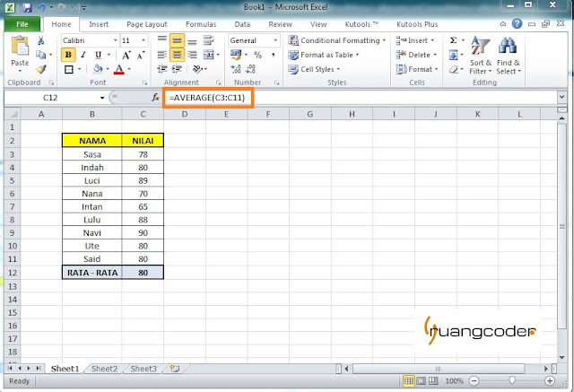Switch to Sheet2 tab
The height and width of the screenshot is (392, 574).
(x=104, y=369)
